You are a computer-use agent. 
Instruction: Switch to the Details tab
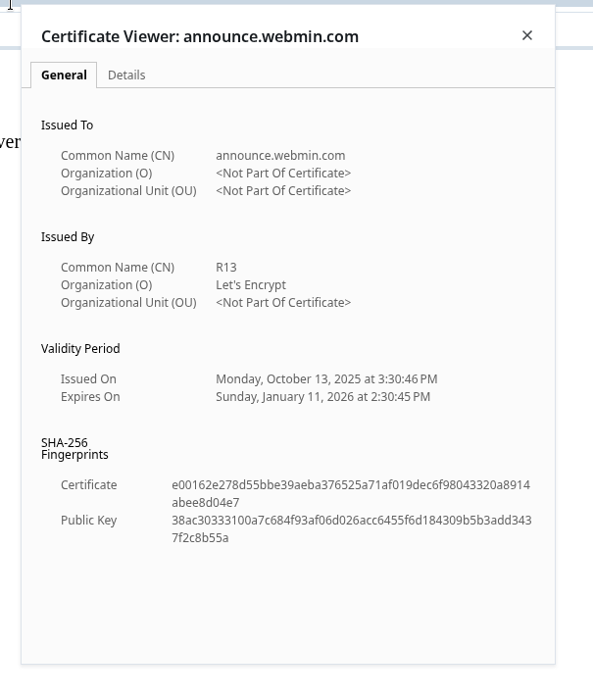click(126, 75)
